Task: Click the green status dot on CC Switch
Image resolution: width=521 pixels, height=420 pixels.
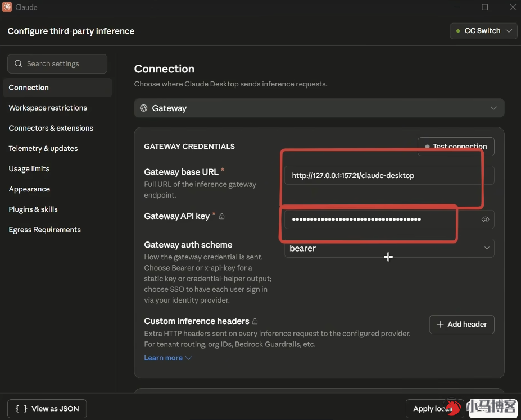Action: 458,31
